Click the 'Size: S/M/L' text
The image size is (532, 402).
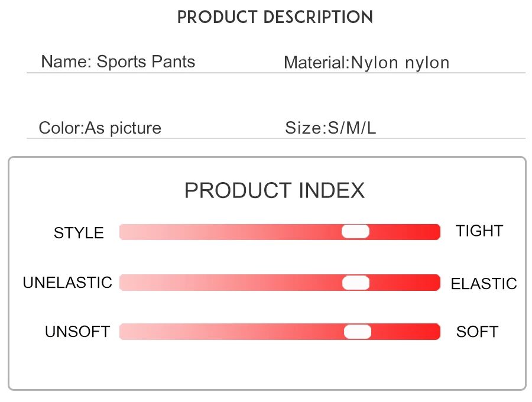point(330,128)
